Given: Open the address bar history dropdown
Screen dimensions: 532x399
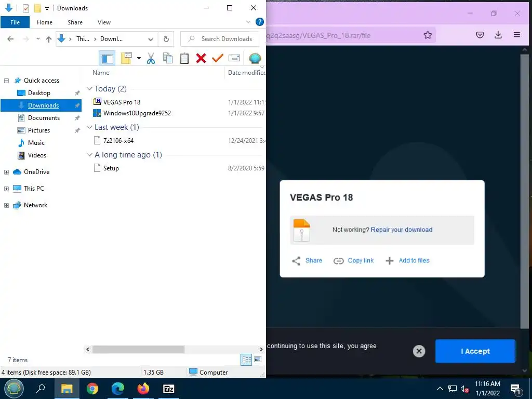Looking at the screenshot, I should [151, 39].
